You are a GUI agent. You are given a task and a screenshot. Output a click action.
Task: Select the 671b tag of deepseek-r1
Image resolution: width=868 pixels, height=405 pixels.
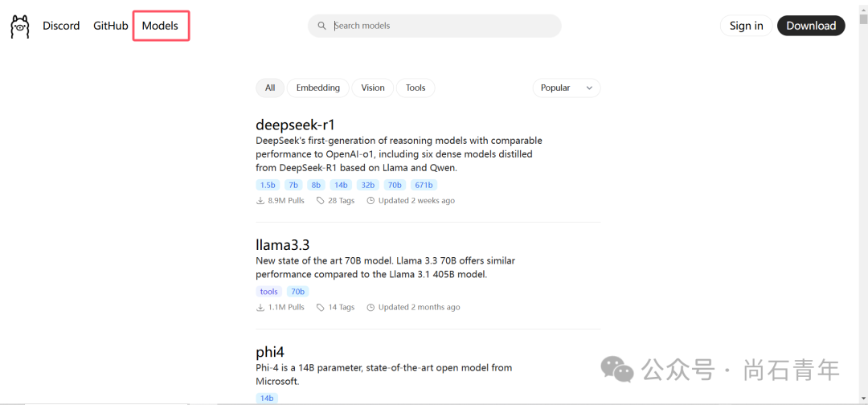click(x=424, y=186)
